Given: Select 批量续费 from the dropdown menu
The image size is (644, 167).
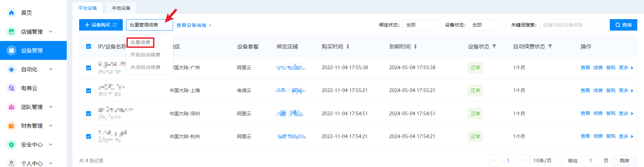Looking at the screenshot, I should [x=140, y=42].
